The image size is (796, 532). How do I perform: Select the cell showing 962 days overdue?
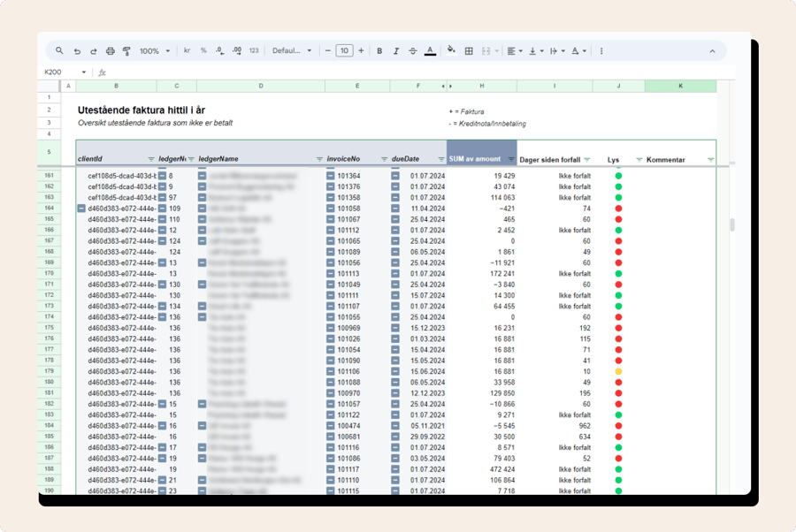[555, 426]
